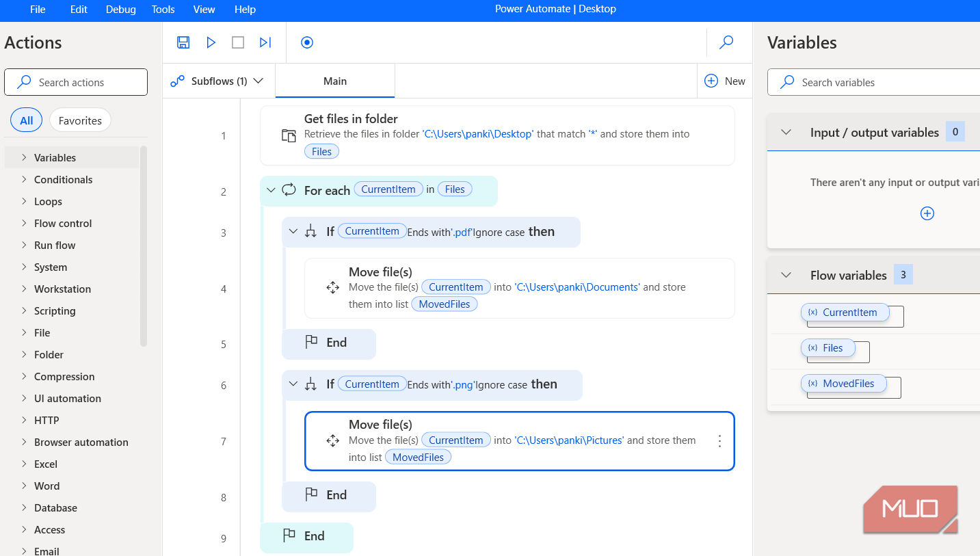Expand the System action group
980x556 pixels.
tap(24, 267)
